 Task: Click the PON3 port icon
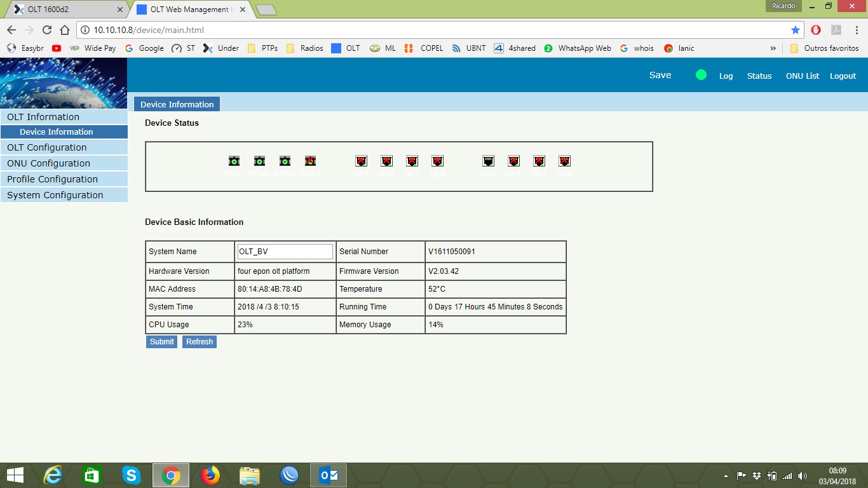click(x=285, y=161)
